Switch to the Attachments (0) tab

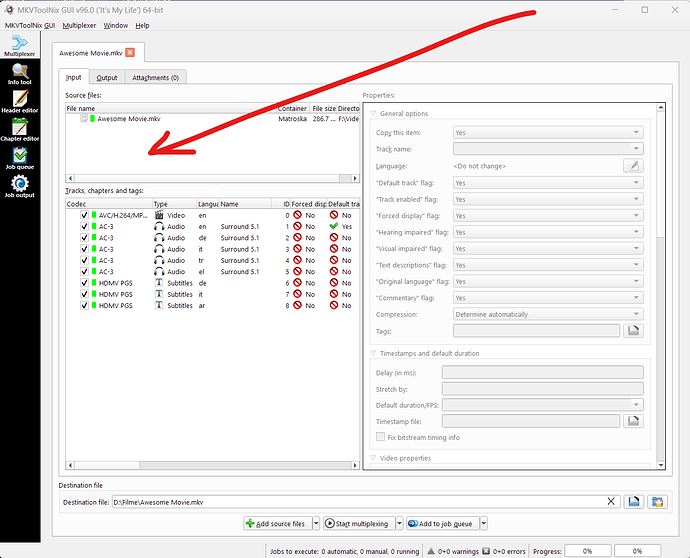click(x=156, y=77)
